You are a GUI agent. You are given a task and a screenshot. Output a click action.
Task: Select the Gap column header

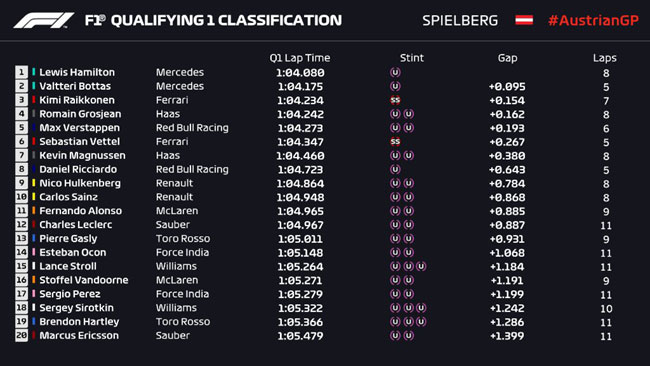pos(507,58)
